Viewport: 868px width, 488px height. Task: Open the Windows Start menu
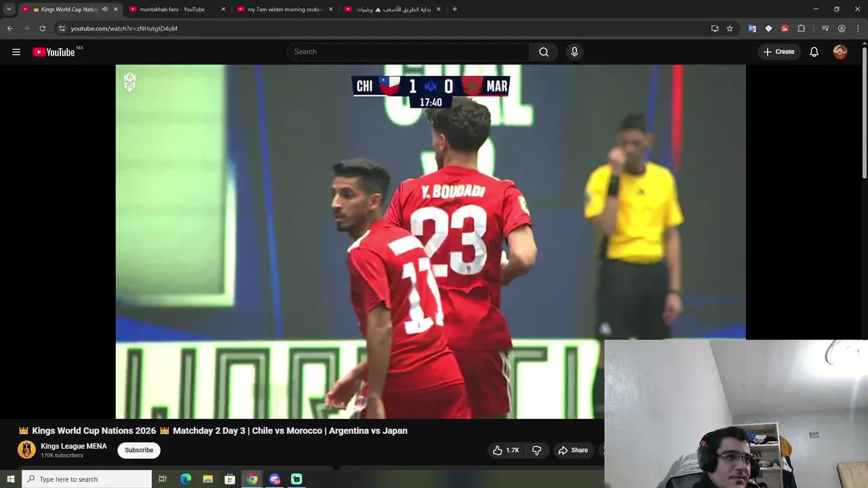[10, 479]
